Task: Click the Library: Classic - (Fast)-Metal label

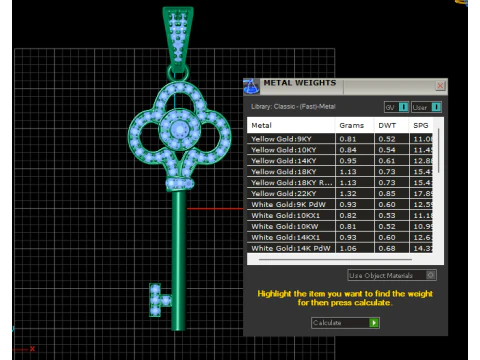Action: pos(293,107)
